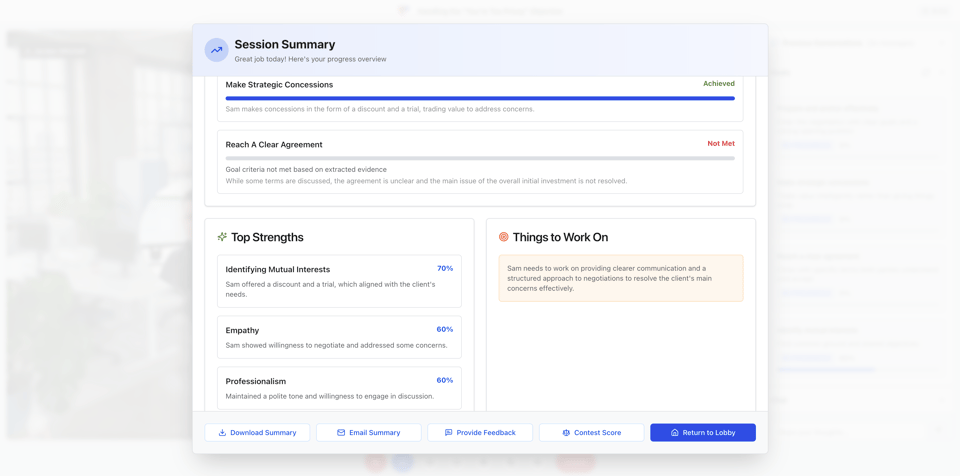Click the Reach A Clear Agreement goal title

[x=274, y=145]
